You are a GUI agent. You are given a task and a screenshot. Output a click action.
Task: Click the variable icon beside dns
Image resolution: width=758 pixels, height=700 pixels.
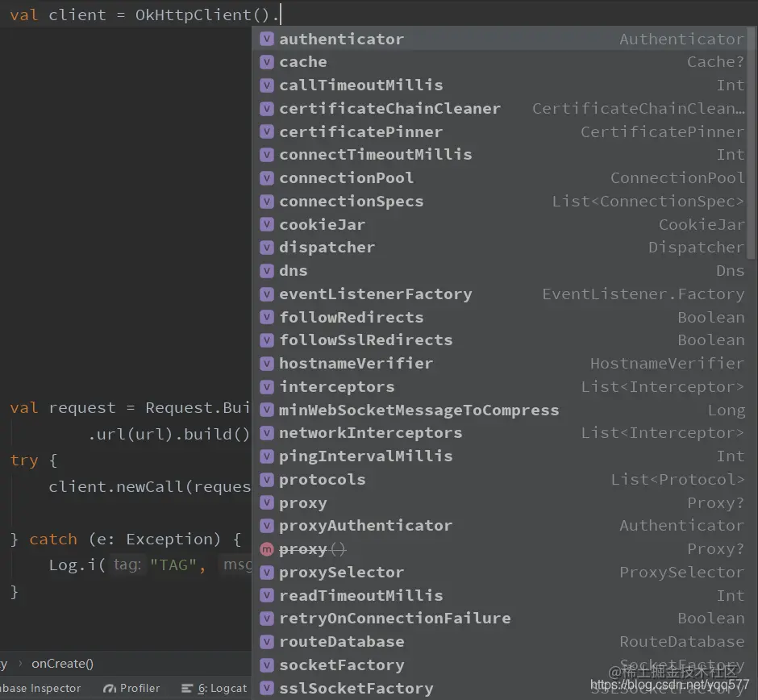[267, 271]
